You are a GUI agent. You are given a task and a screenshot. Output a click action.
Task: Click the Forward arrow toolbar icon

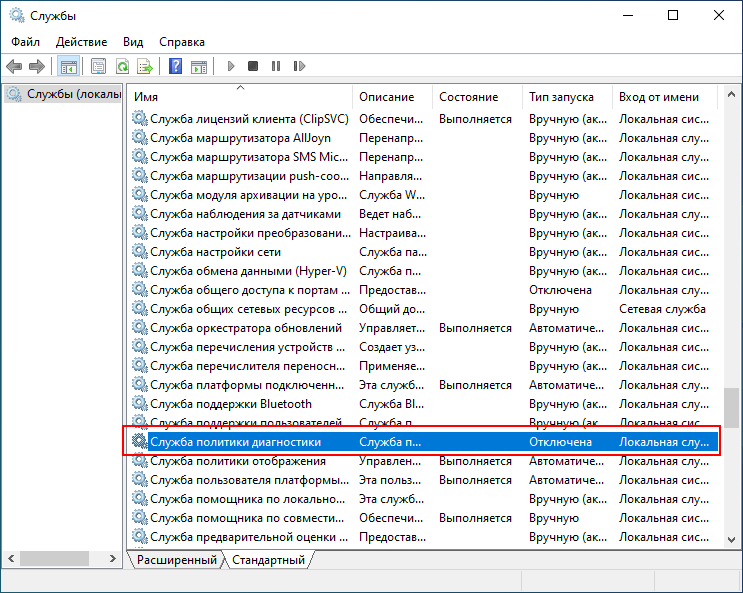click(x=36, y=66)
